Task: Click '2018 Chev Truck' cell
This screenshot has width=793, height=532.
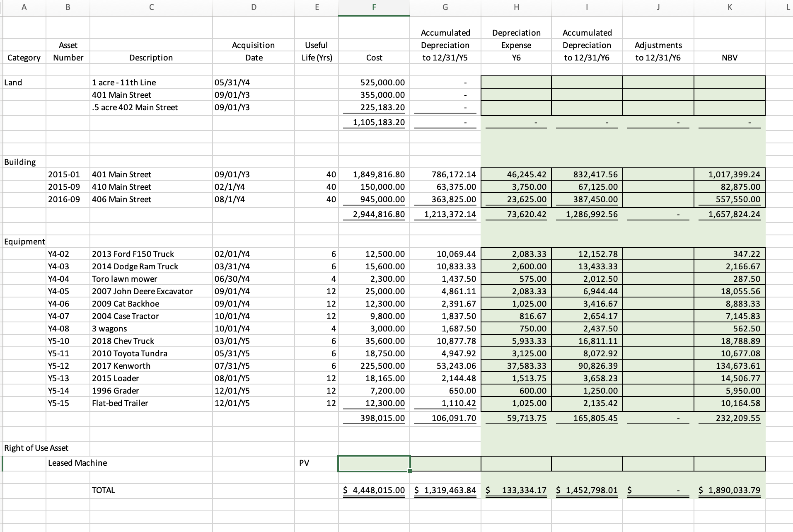Action: [x=151, y=341]
